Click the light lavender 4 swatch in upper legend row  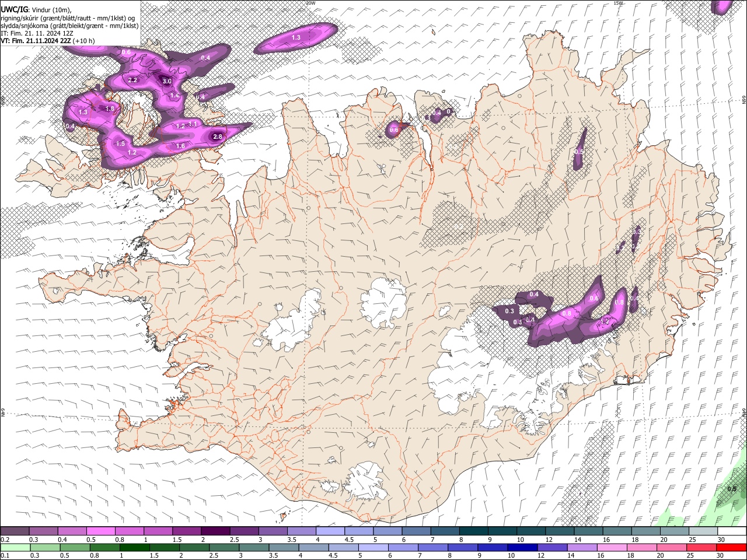tap(330, 531)
